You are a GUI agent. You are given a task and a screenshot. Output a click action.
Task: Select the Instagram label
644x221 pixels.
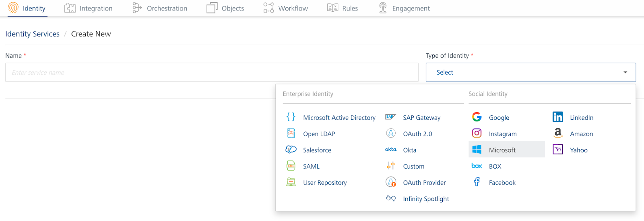[x=503, y=133]
